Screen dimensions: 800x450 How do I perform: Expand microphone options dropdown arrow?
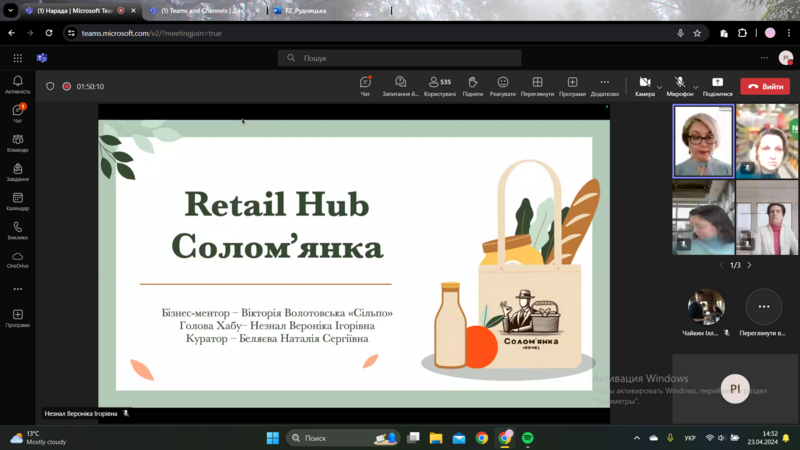[x=695, y=87]
